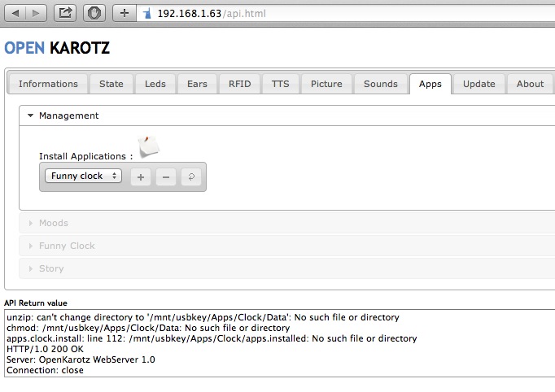Open the Update tab
This screenshot has width=555, height=392.
click(479, 84)
